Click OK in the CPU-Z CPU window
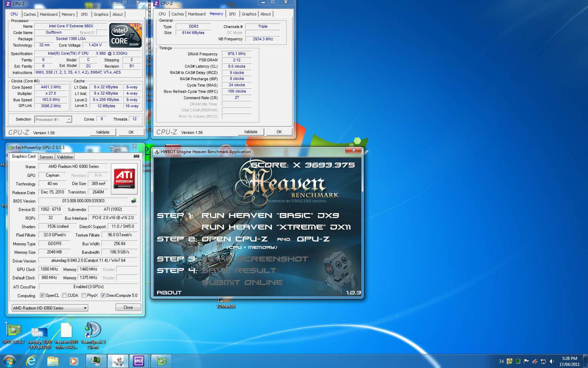 [131, 132]
